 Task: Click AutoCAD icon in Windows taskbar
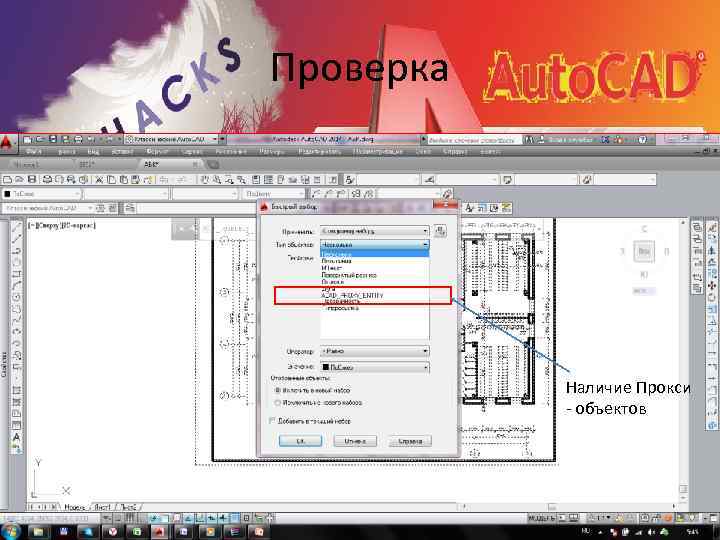click(159, 532)
